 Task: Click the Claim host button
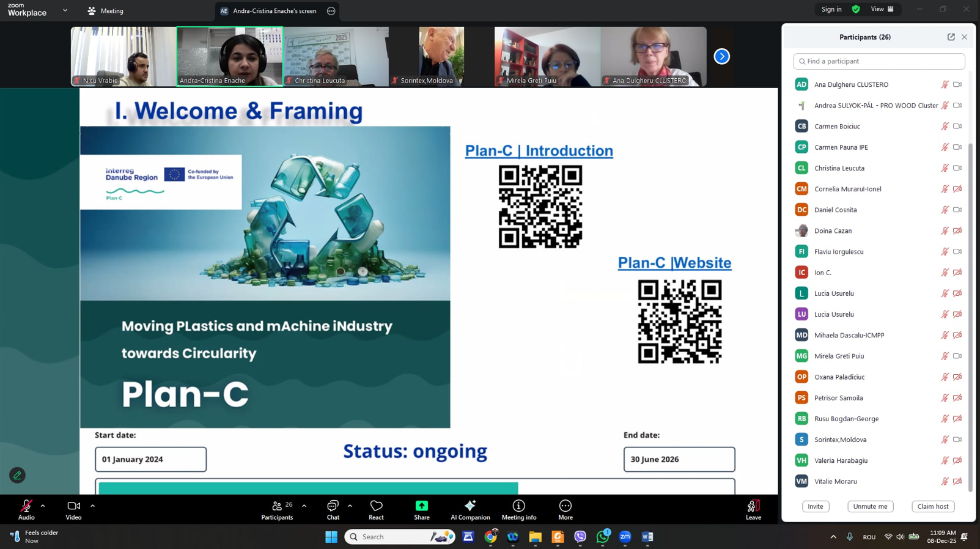tap(933, 506)
